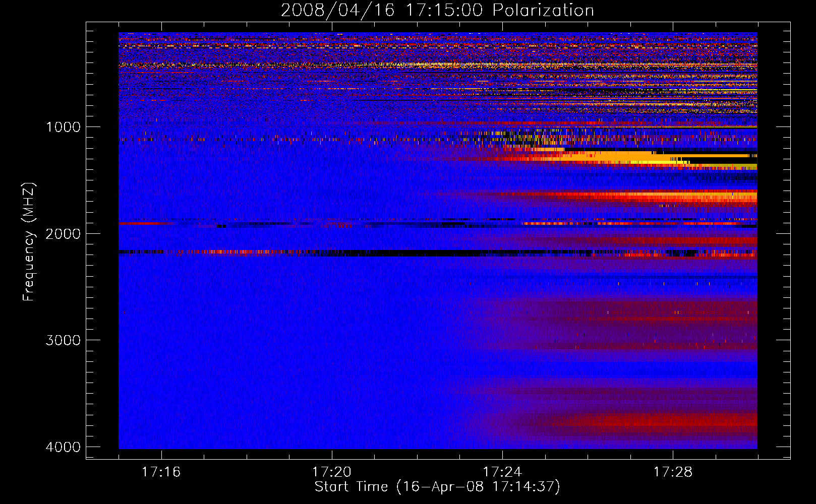Click the plot title "2008/04/16 17:15:00 Polarization"
This screenshot has height=504, width=816.
[437, 10]
